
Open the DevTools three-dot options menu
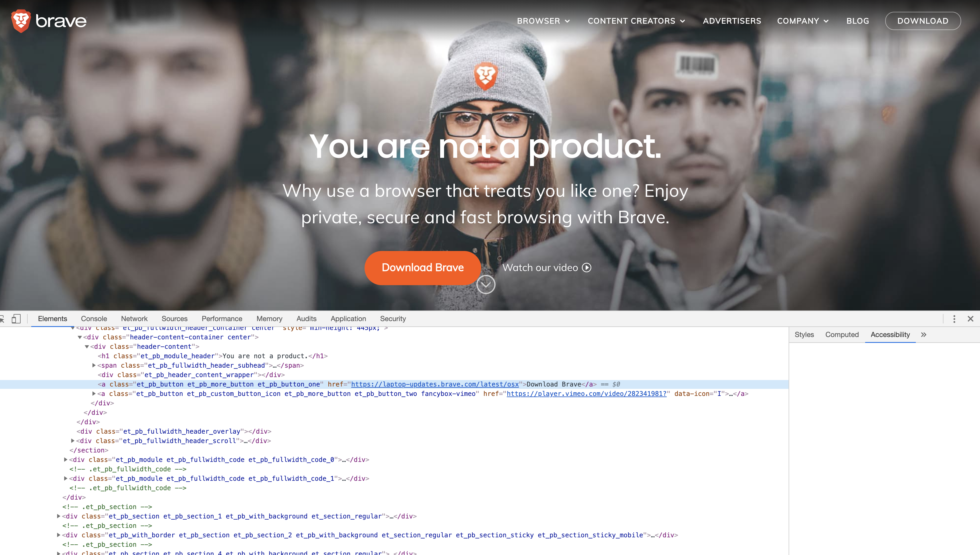(x=954, y=319)
